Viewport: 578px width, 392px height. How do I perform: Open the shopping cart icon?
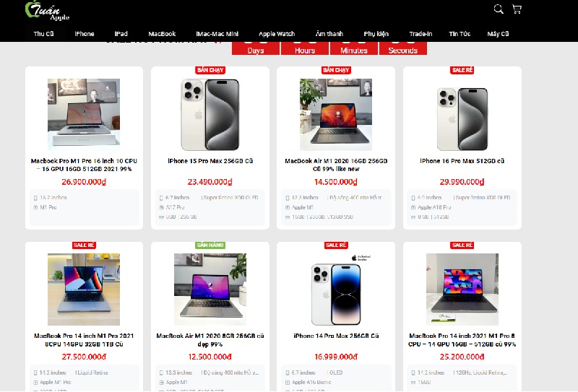[x=517, y=9]
